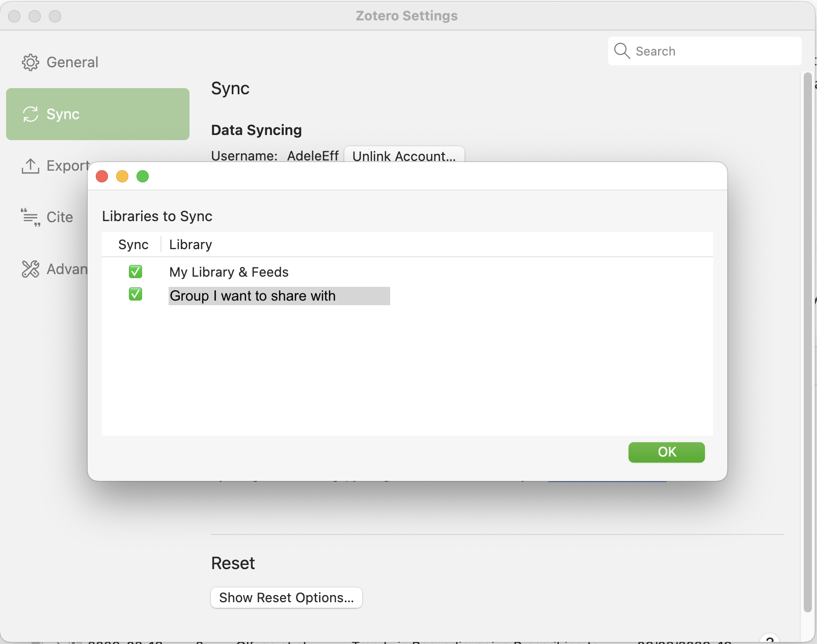Screen dimensions: 817x644
Task: Click Show Reset Options button
Action: (286, 597)
